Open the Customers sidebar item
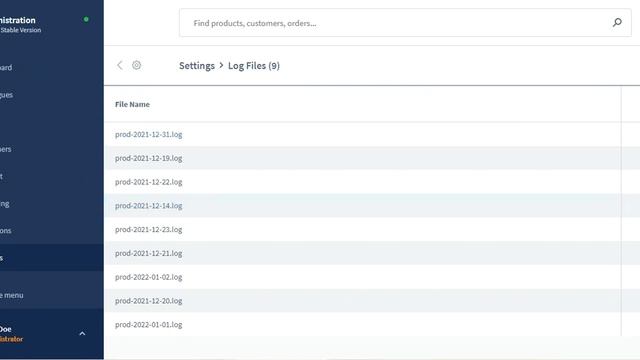Image resolution: width=640 pixels, height=360 pixels. pyautogui.click(x=5, y=149)
